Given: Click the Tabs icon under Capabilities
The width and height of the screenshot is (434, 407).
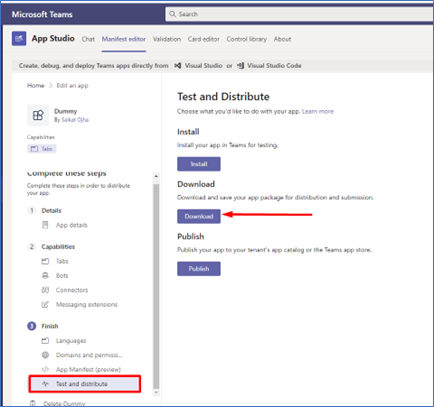Looking at the screenshot, I should coord(45,261).
